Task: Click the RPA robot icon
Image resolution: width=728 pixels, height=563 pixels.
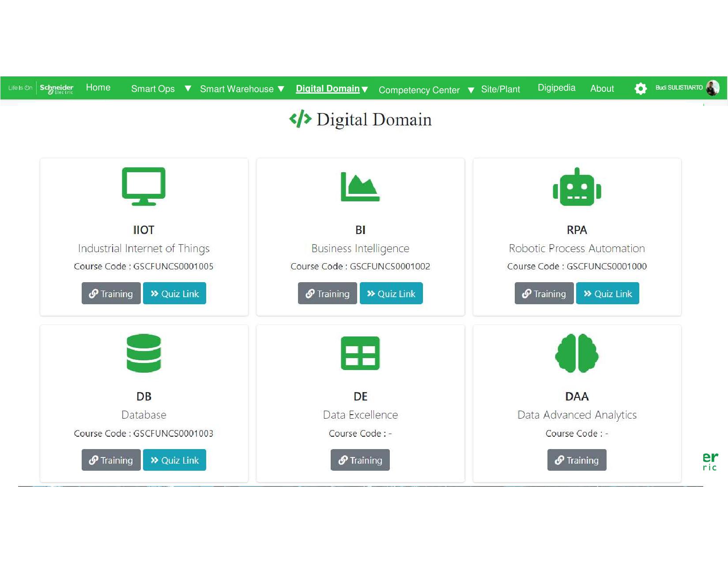Action: click(x=577, y=187)
